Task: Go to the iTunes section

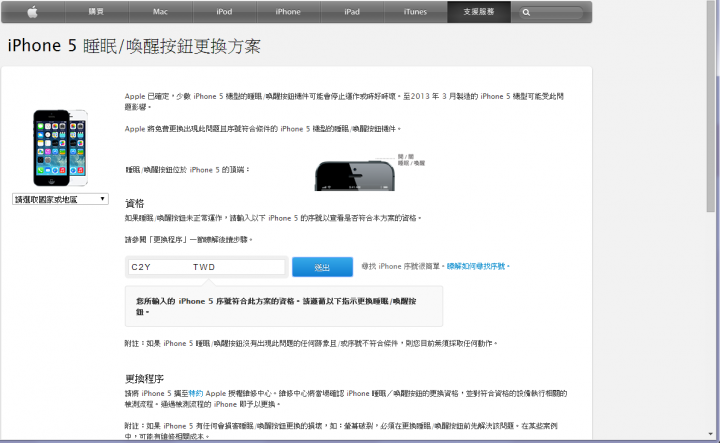Action: 415,12
